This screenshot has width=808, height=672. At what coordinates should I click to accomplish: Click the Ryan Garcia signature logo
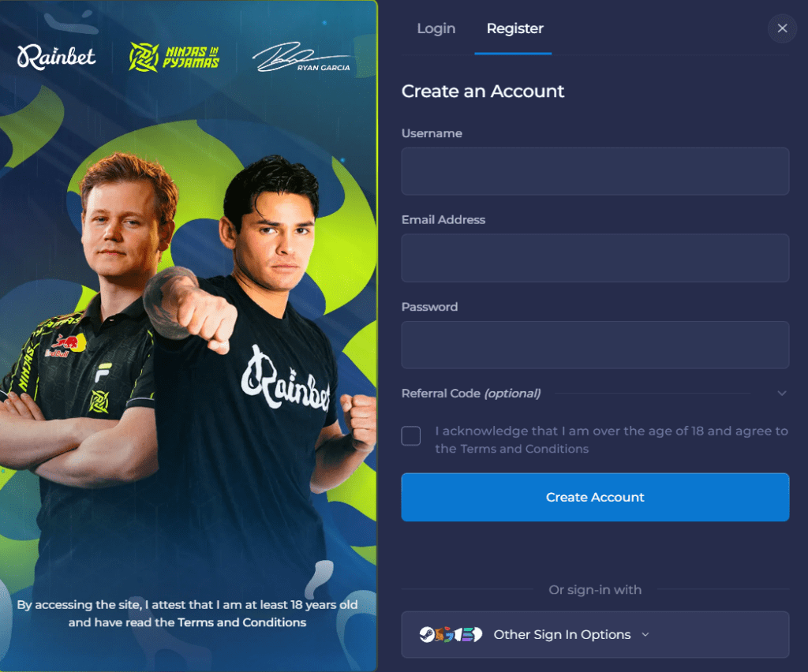coord(302,57)
